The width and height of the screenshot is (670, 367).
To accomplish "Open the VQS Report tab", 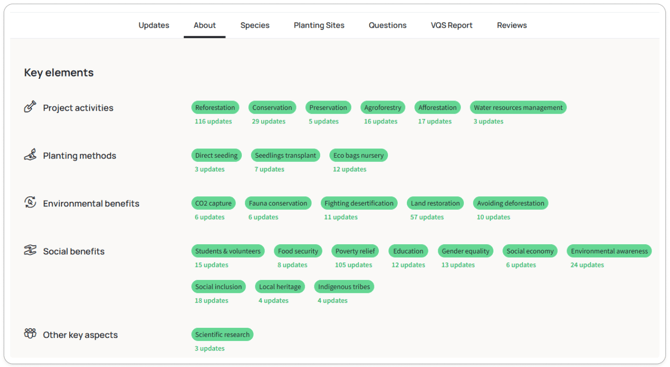I will (x=451, y=25).
